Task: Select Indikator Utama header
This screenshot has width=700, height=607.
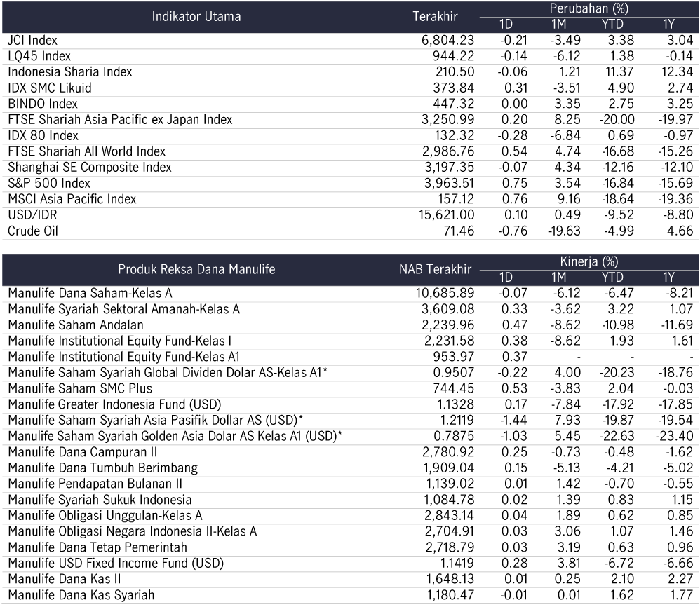Action: point(196,17)
